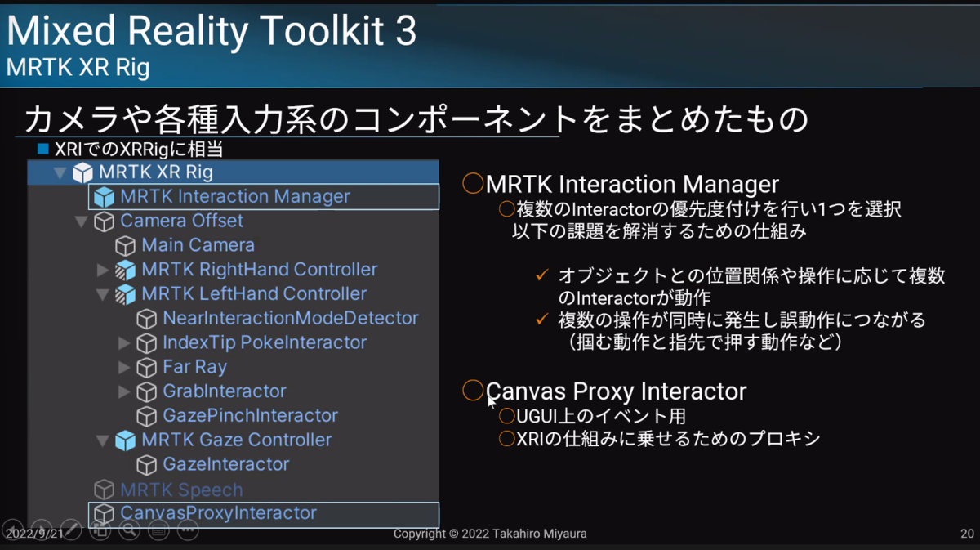The image size is (980, 550).
Task: Click the MRTK XR Rig prefab cube icon
Action: coord(82,172)
